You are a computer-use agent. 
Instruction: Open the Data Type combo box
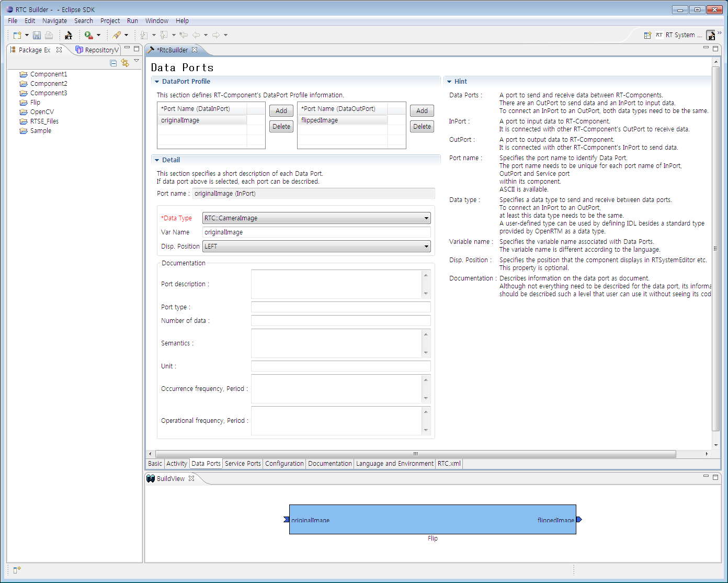316,218
